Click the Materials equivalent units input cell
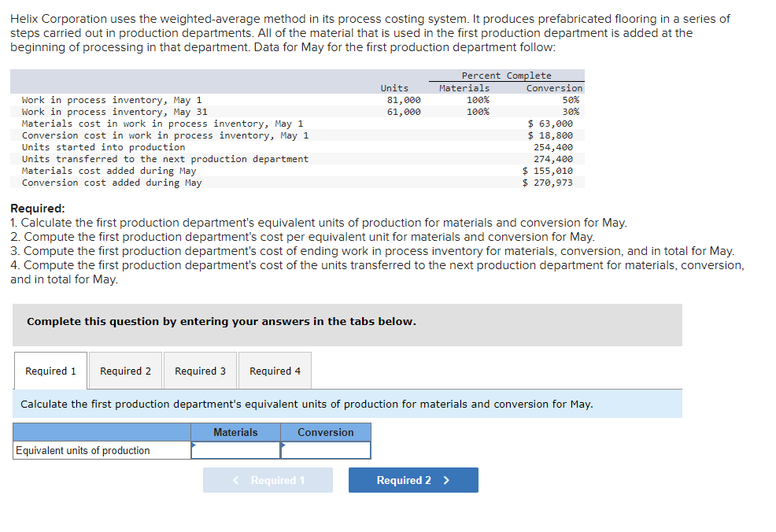The width and height of the screenshot is (776, 532). [236, 450]
